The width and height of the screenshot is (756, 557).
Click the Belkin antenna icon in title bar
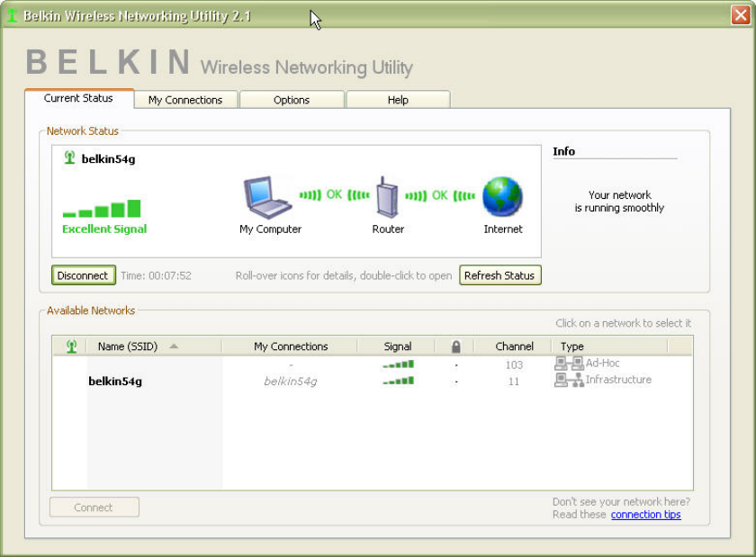[12, 15]
